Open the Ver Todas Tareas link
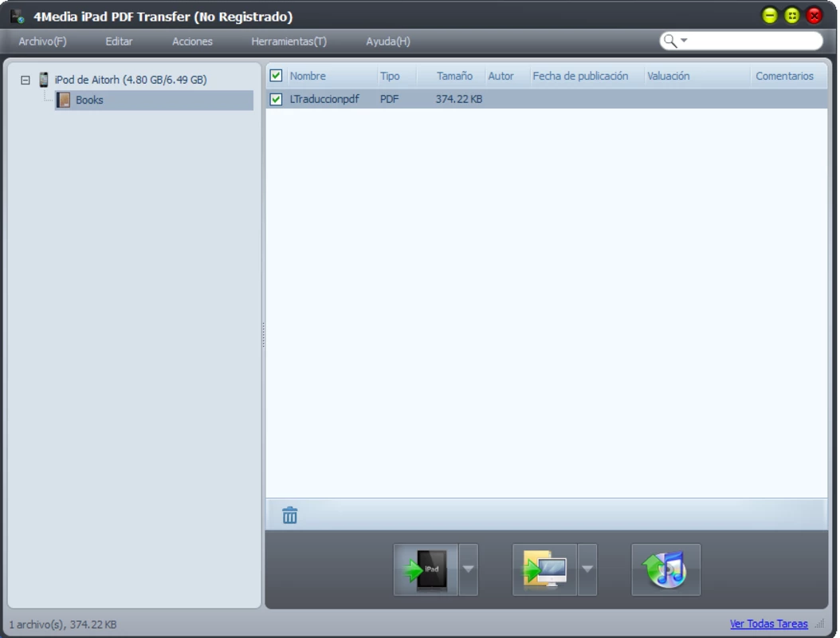840x638 pixels. (x=769, y=624)
